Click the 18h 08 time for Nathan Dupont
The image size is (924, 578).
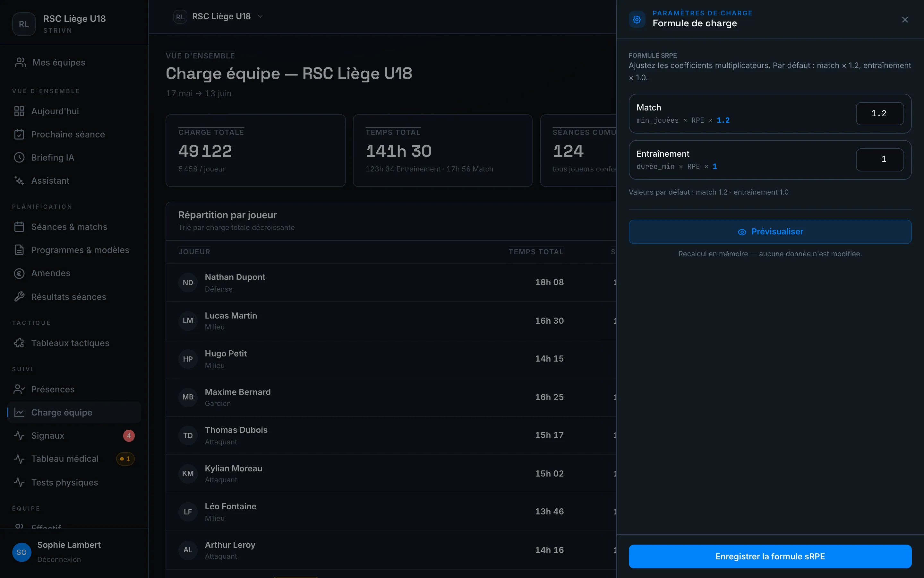pos(550,282)
